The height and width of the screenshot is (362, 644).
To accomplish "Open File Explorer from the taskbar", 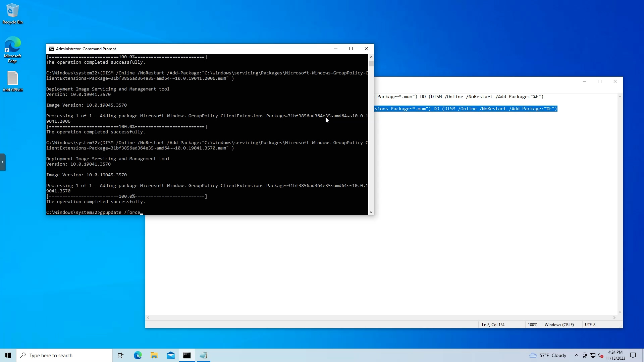I will [154, 355].
